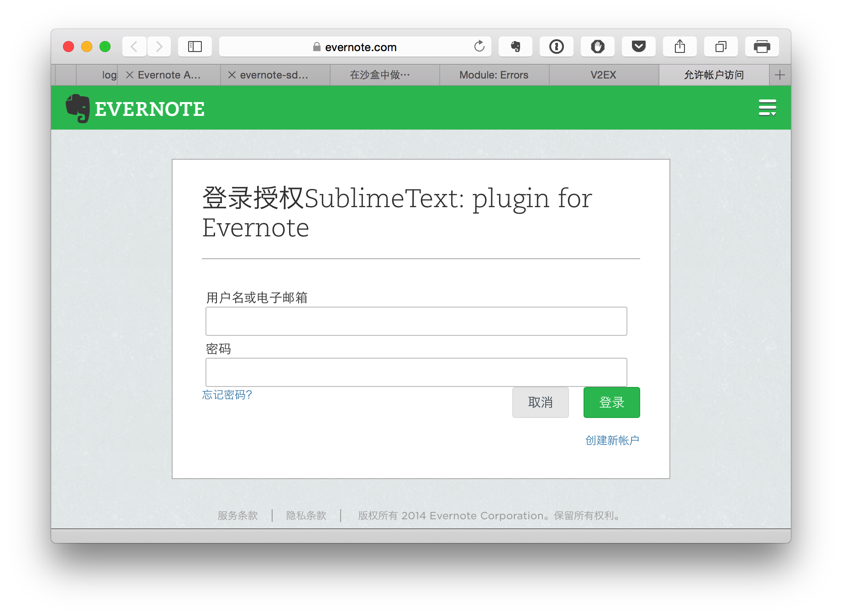This screenshot has height=616, width=842.
Task: Open the 1Password extension icon
Action: click(x=557, y=47)
